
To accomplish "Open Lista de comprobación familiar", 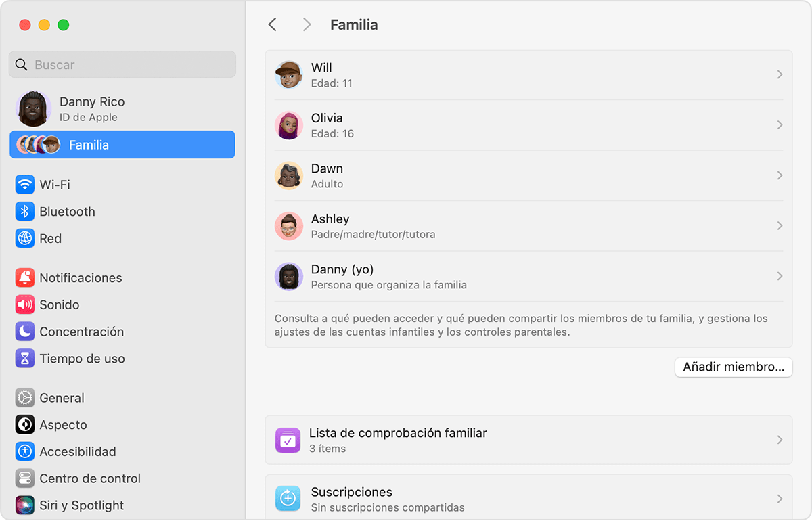I will click(528, 440).
